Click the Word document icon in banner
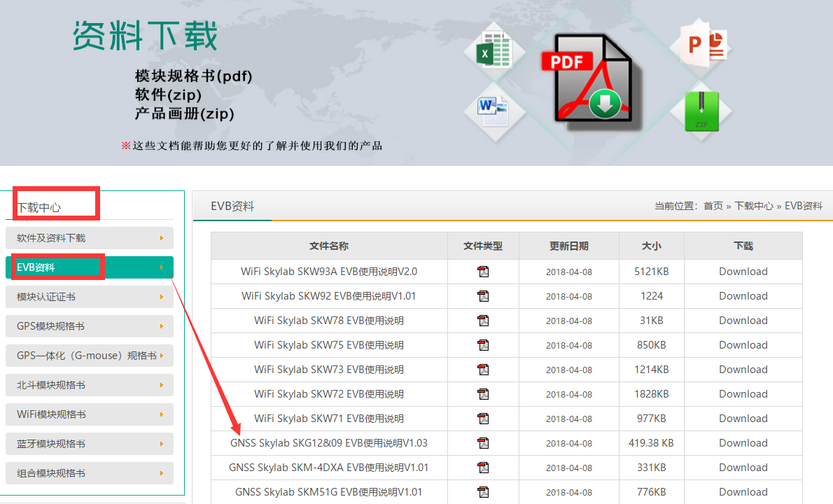This screenshot has height=504, width=833. pyautogui.click(x=495, y=109)
